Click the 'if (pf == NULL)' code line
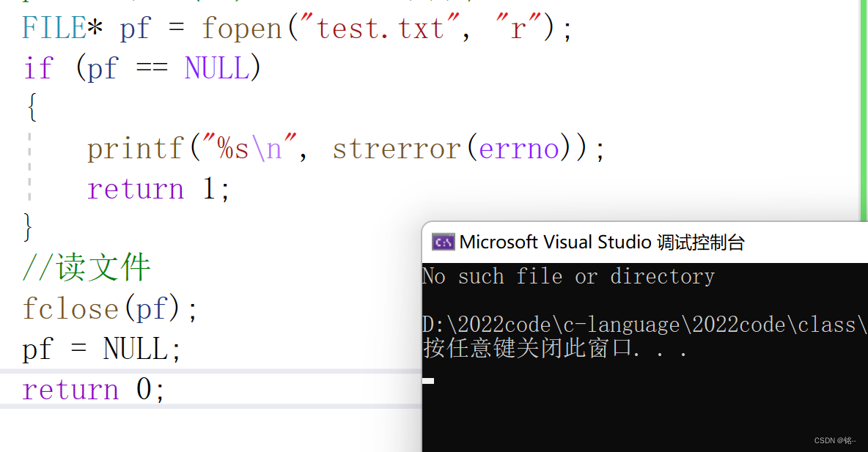The image size is (868, 452). point(141,69)
